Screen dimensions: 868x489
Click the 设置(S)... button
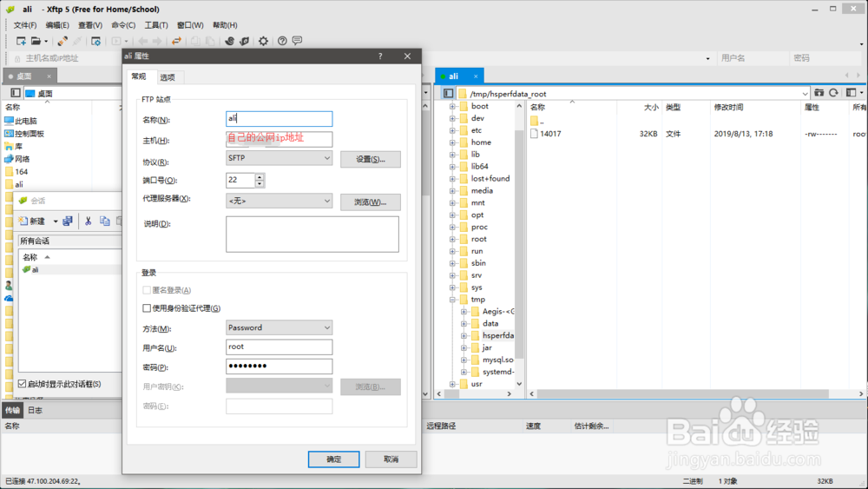pos(371,160)
